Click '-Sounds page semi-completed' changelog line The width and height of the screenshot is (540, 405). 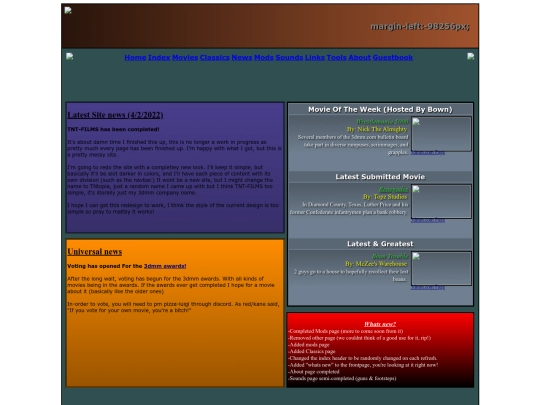(x=342, y=378)
